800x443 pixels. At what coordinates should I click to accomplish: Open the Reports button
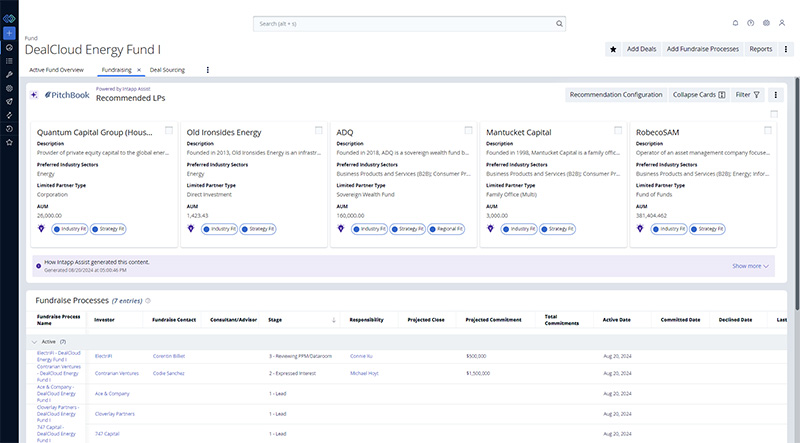pos(761,49)
